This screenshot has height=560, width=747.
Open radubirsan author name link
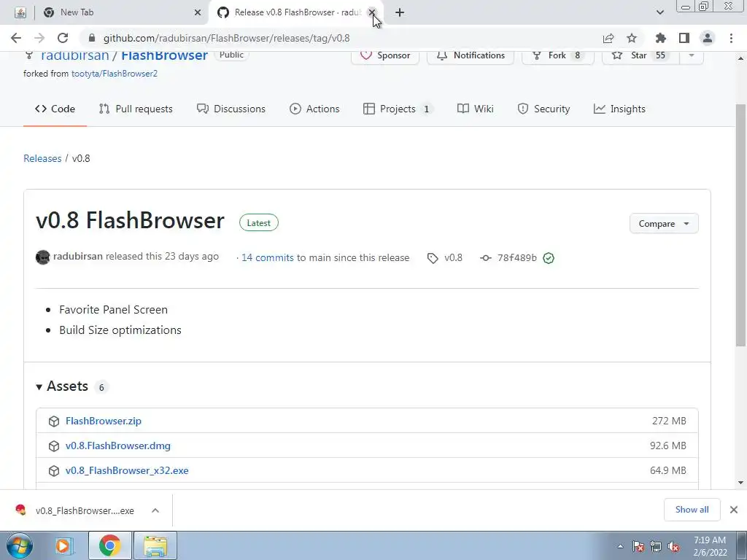click(78, 257)
